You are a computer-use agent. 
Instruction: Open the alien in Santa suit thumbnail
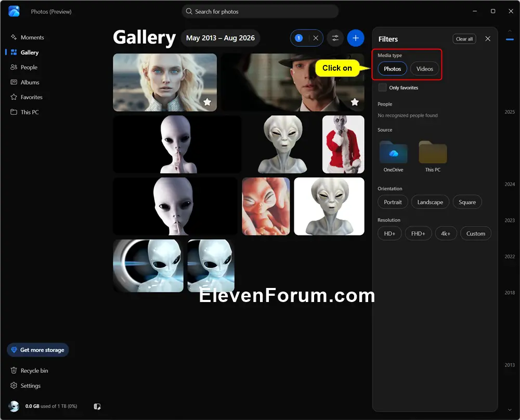pyautogui.click(x=343, y=144)
